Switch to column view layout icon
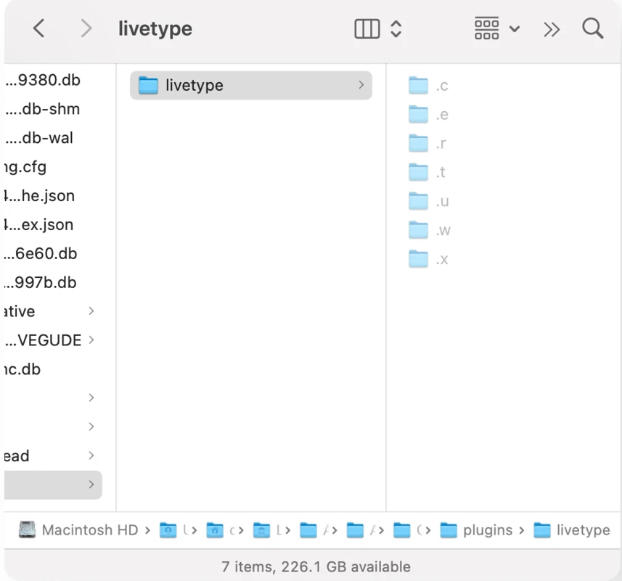 point(367,29)
